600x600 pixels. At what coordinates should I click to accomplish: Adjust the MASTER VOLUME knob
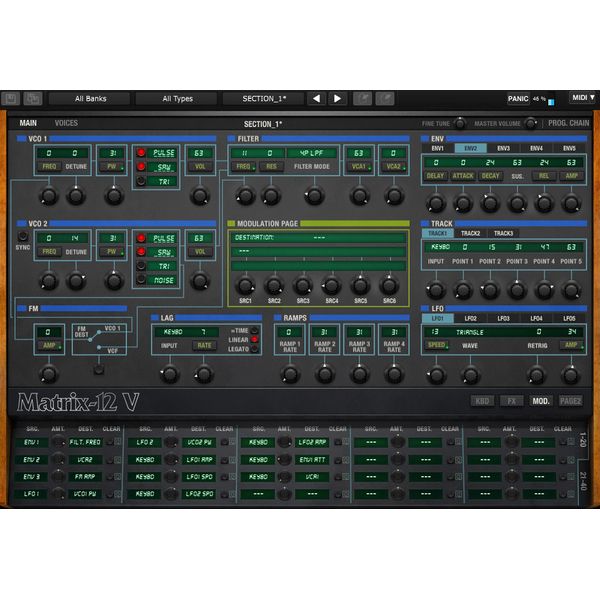tap(530, 123)
